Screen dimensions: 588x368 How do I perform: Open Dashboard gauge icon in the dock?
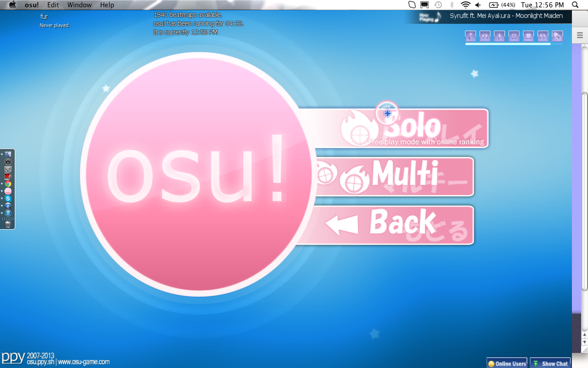coord(8,161)
